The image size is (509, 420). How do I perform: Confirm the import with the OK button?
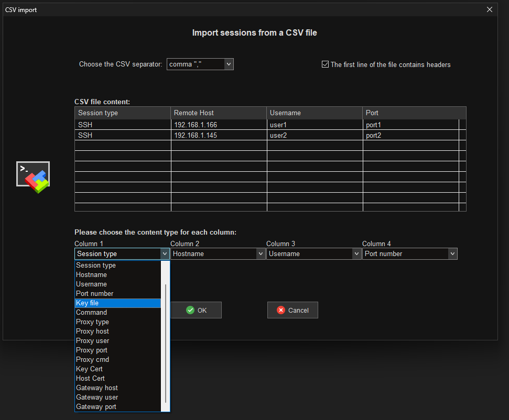[196, 310]
